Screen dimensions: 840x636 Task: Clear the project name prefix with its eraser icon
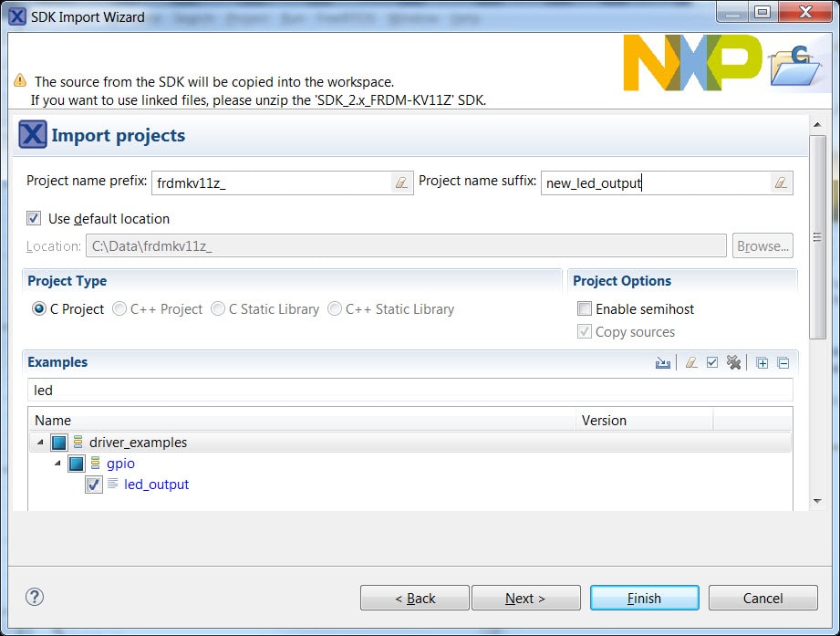400,182
